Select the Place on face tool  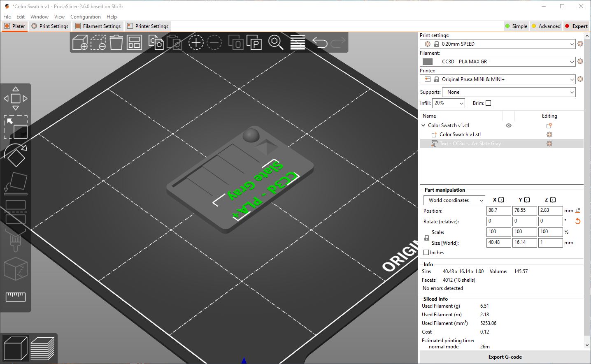16,183
